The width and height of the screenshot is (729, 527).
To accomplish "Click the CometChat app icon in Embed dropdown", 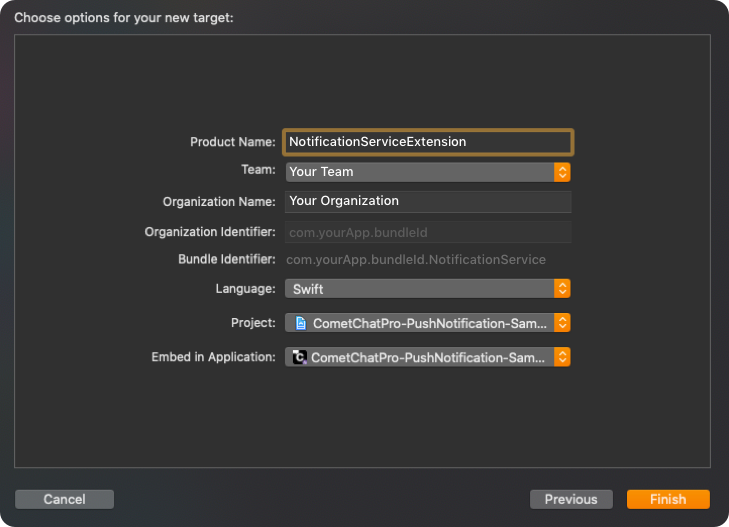I will (299, 357).
